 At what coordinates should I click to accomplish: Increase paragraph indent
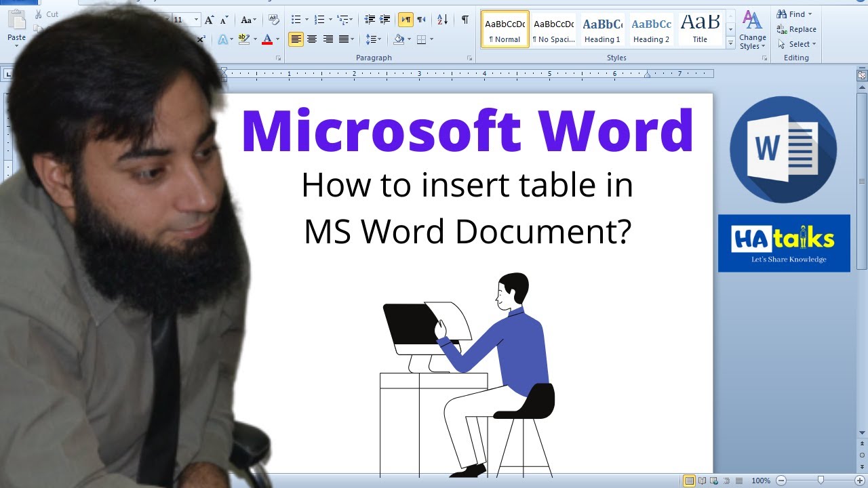pos(385,20)
